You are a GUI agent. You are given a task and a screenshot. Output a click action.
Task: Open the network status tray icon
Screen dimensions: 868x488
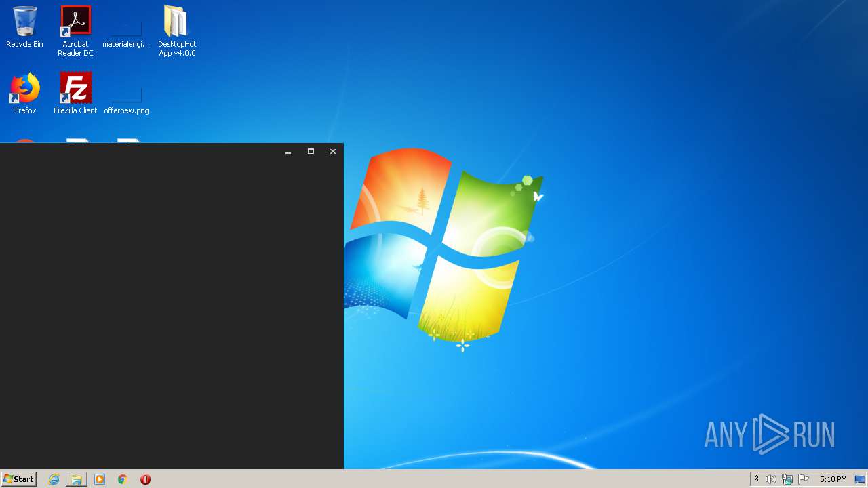point(787,479)
